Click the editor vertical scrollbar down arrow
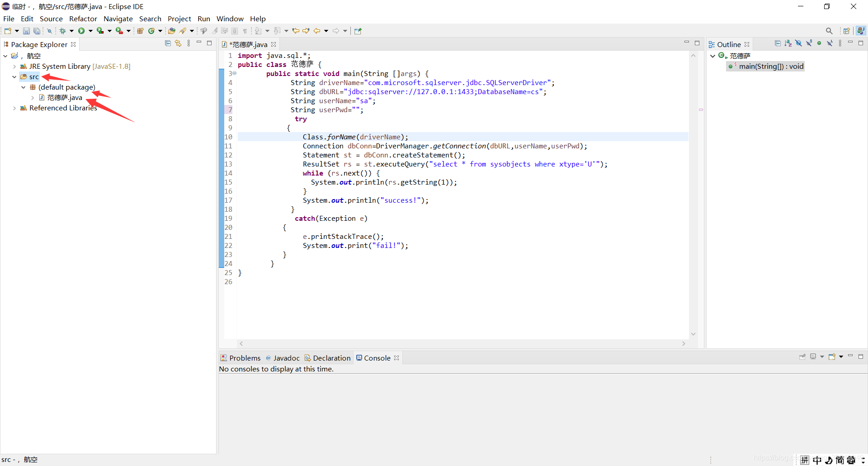Viewport: 868px width, 466px height. click(x=693, y=334)
